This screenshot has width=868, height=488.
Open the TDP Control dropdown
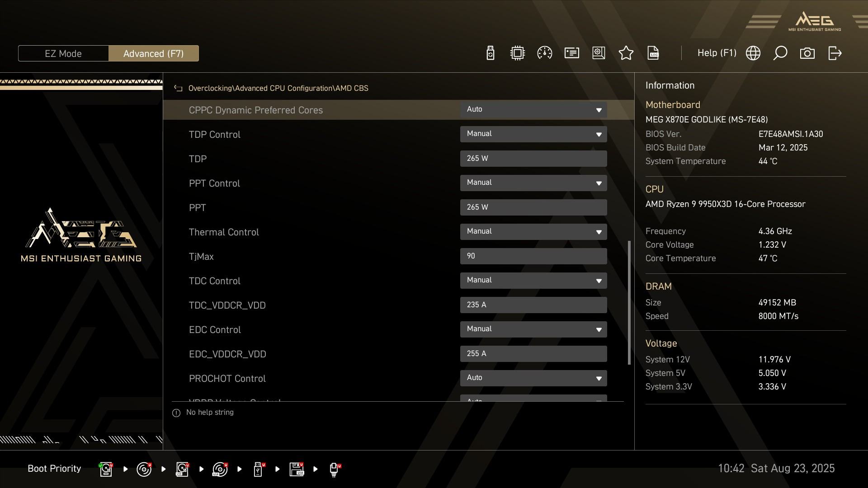(533, 134)
